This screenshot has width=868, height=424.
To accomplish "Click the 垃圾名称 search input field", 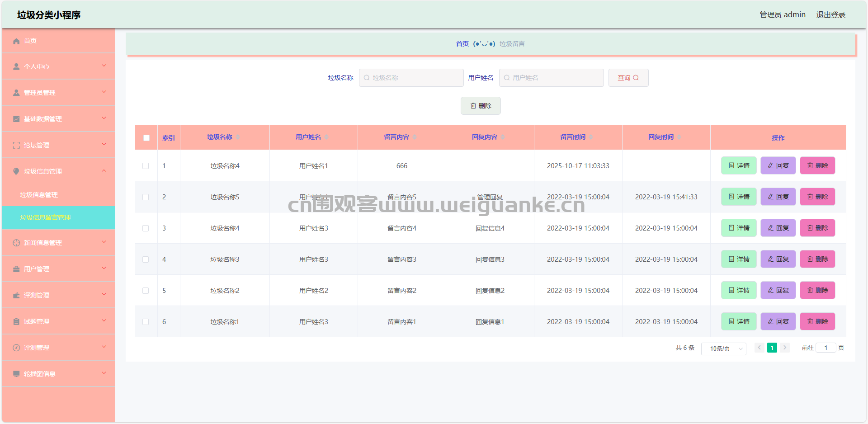I will click(x=411, y=78).
